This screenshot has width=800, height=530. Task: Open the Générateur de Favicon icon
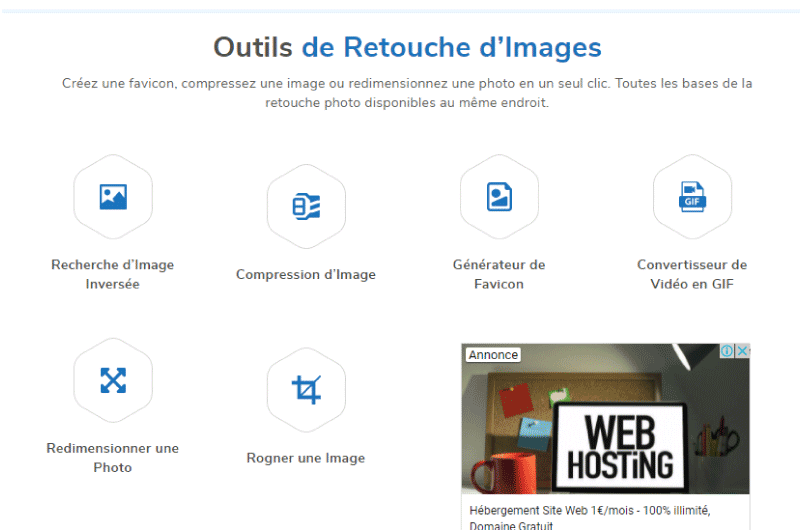(499, 197)
